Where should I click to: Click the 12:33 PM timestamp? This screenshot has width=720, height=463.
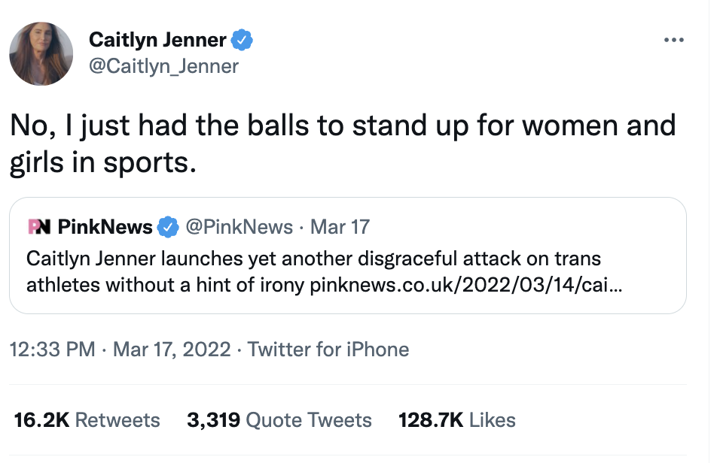[52, 350]
